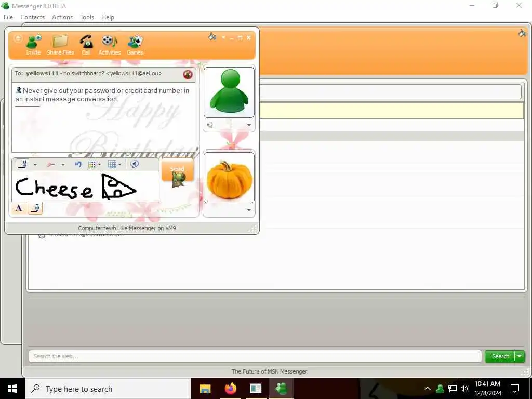Expand the grid lines dropdown arrow
This screenshot has height=399, width=532.
[x=120, y=165]
